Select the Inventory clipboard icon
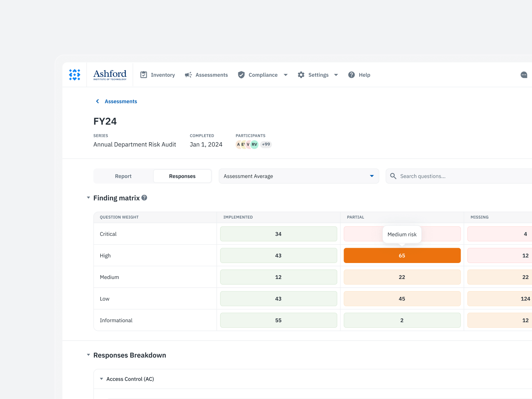 pos(144,74)
